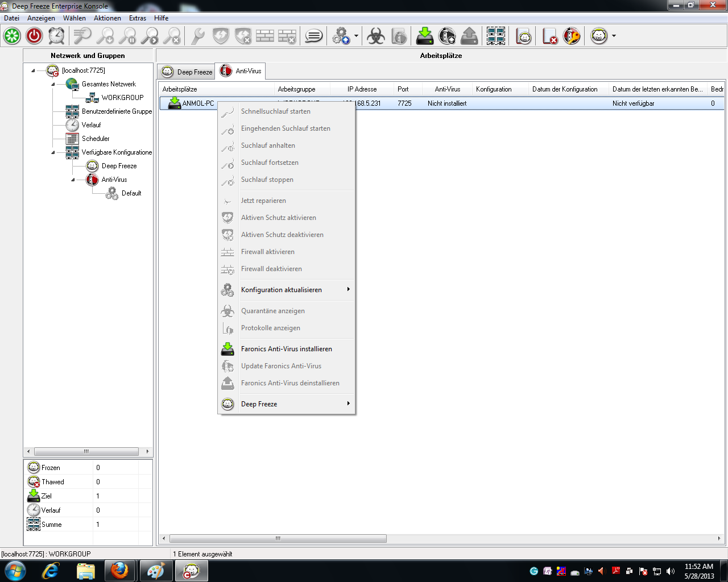
Task: Select Benutzerdefinierte Gruppe in the tree
Action: coord(117,111)
